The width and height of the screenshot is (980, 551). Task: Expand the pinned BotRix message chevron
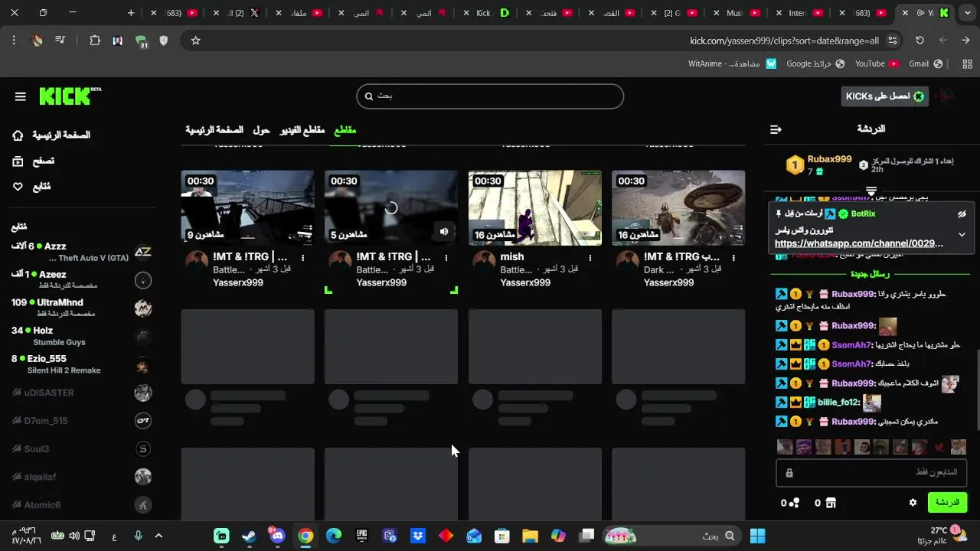(x=962, y=234)
